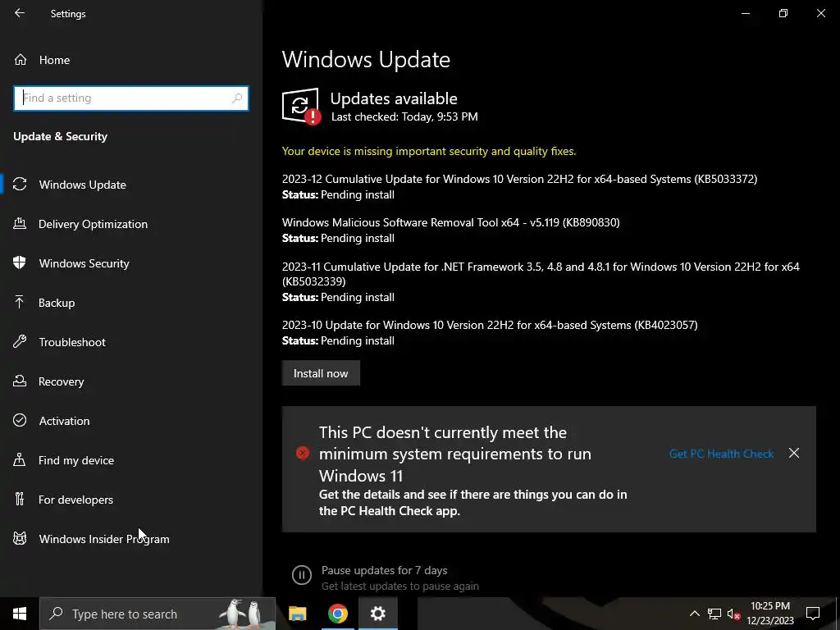Open File Explorer from taskbar

tap(297, 614)
